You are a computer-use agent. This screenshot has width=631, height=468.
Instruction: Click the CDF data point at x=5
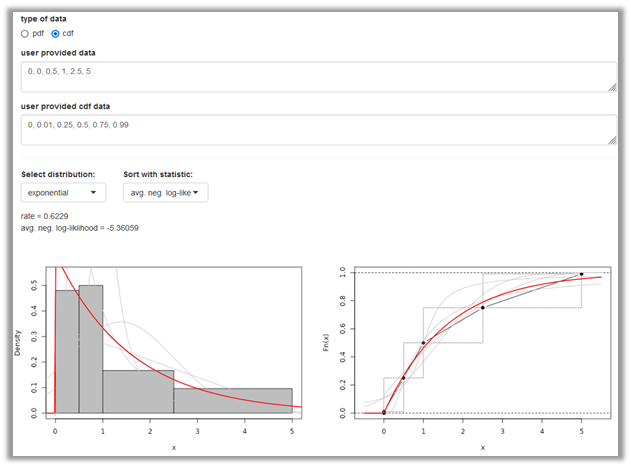[x=581, y=274]
